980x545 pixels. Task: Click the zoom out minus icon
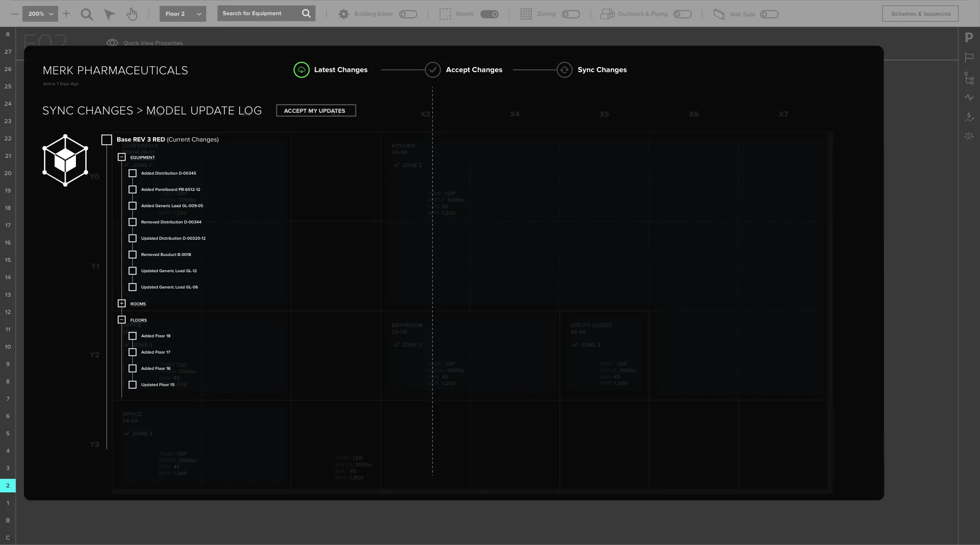point(15,14)
